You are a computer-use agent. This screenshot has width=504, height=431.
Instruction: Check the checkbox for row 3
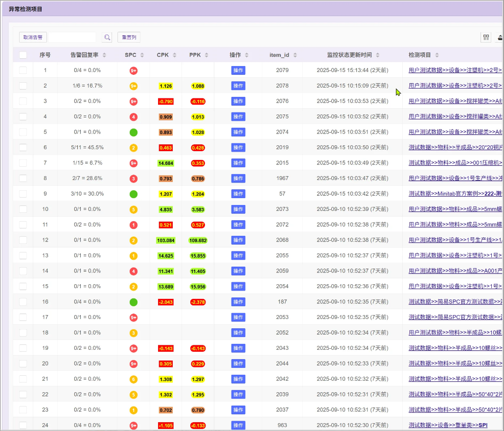point(23,101)
